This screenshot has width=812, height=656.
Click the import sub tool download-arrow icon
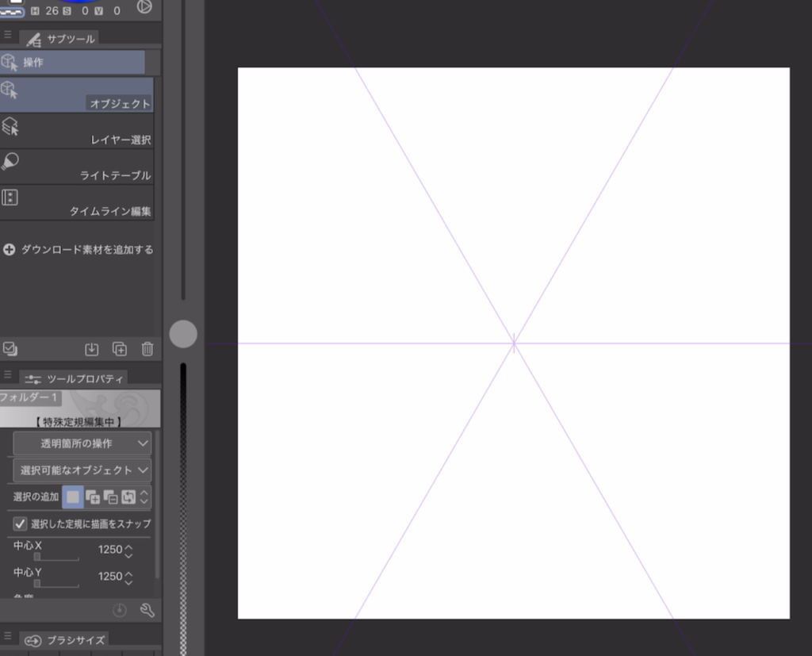click(x=92, y=349)
